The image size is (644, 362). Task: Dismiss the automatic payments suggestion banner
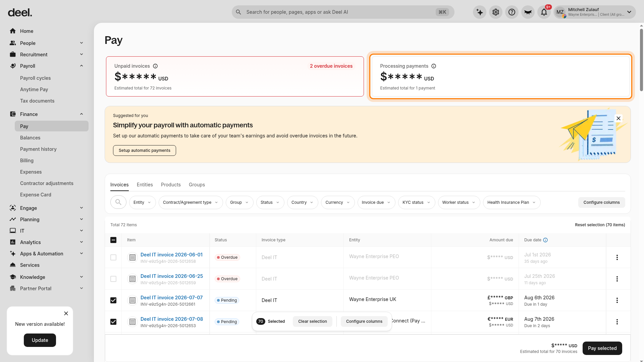tap(619, 118)
